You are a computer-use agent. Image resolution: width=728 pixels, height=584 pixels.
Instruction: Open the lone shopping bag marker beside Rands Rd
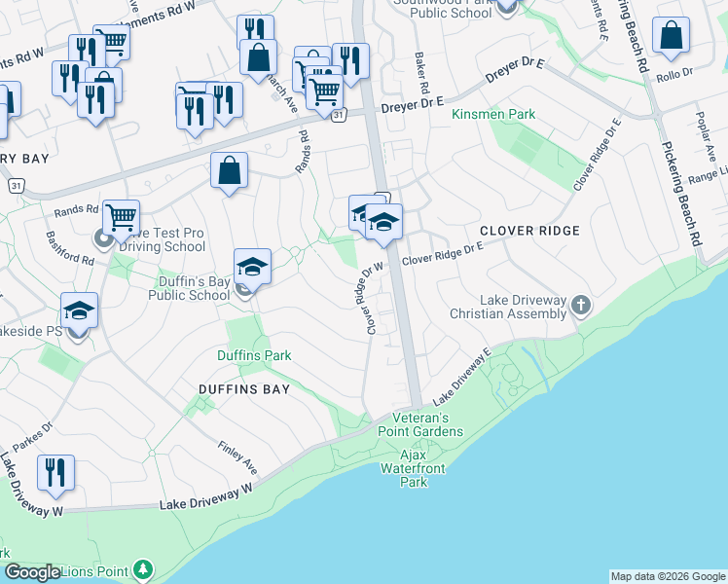tap(229, 172)
